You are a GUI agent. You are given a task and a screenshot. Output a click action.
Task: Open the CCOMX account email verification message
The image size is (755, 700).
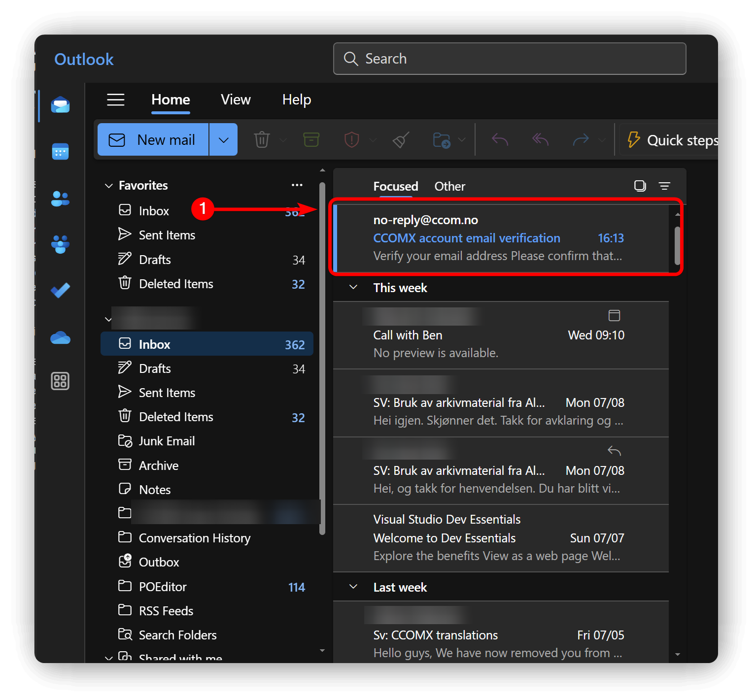tap(501, 238)
